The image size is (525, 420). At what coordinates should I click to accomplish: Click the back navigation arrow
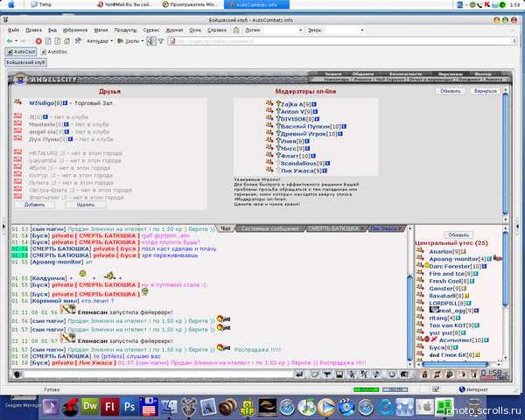(10, 41)
